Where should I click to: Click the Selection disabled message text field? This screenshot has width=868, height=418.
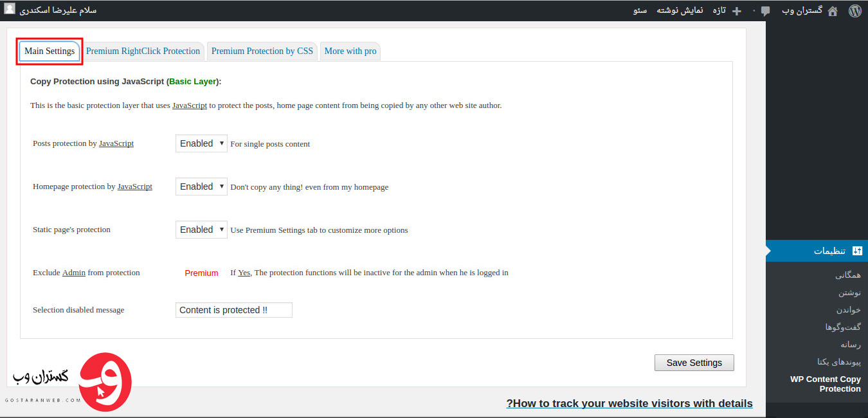point(233,310)
